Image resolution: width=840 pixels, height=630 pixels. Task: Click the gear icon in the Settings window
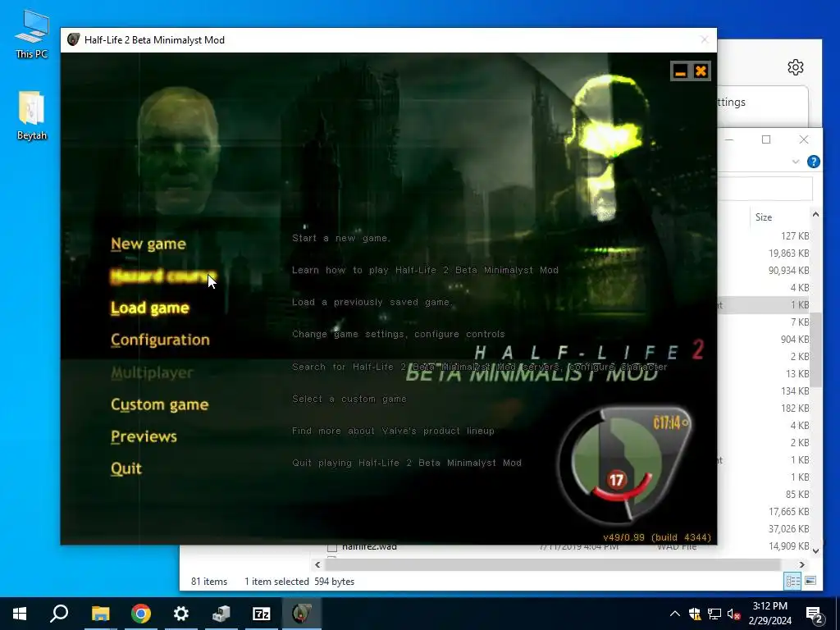point(796,67)
